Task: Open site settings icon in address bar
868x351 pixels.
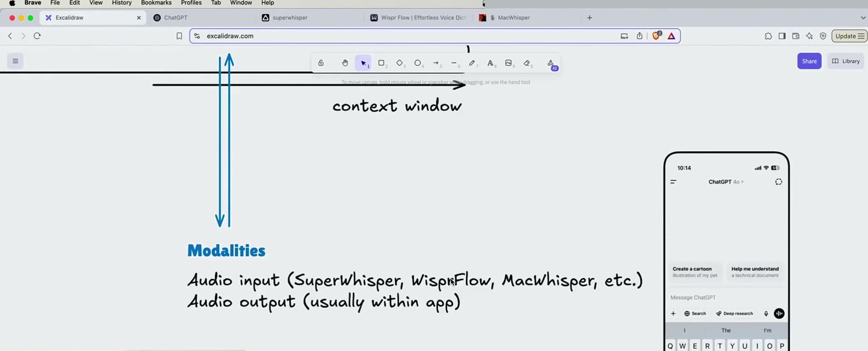Action: pyautogui.click(x=197, y=36)
